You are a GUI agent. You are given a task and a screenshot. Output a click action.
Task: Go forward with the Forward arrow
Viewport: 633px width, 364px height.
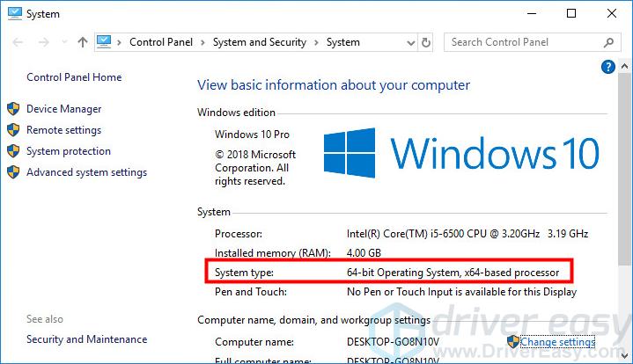(44, 42)
